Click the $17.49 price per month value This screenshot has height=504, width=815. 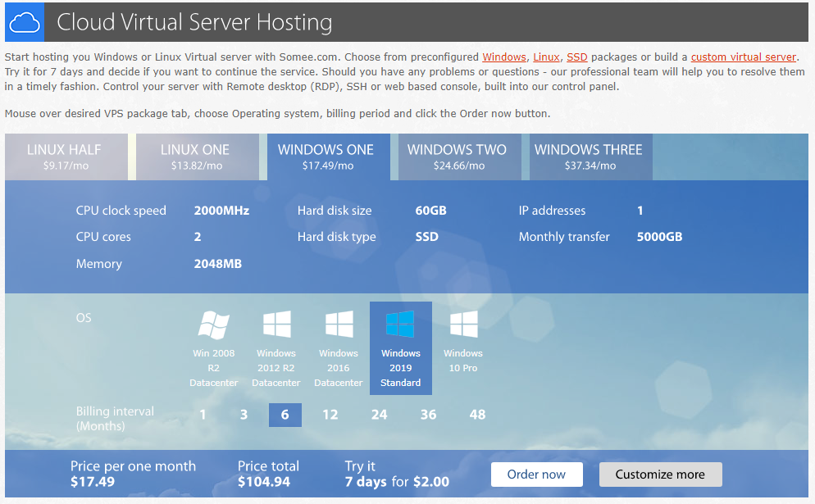(x=93, y=482)
